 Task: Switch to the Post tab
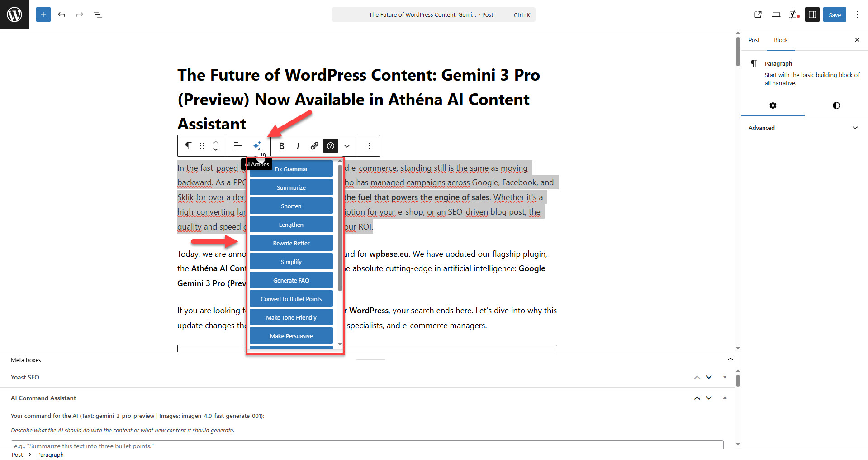coord(754,40)
